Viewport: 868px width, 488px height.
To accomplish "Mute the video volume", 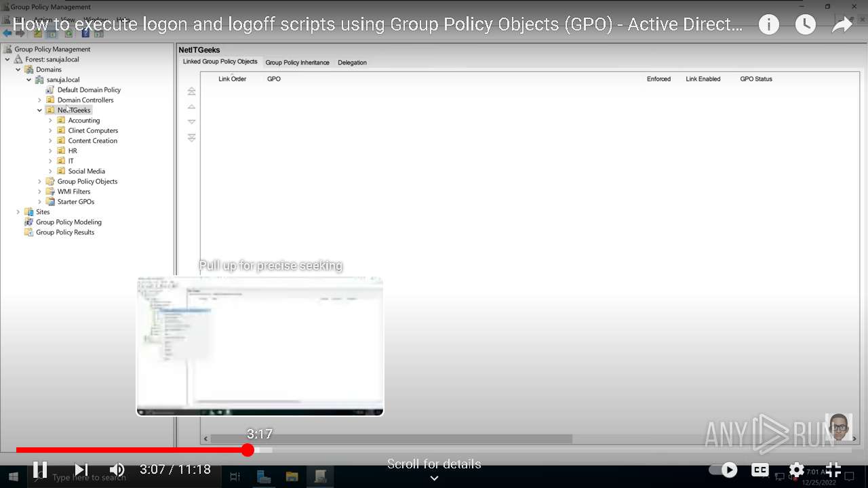I will pos(117,469).
